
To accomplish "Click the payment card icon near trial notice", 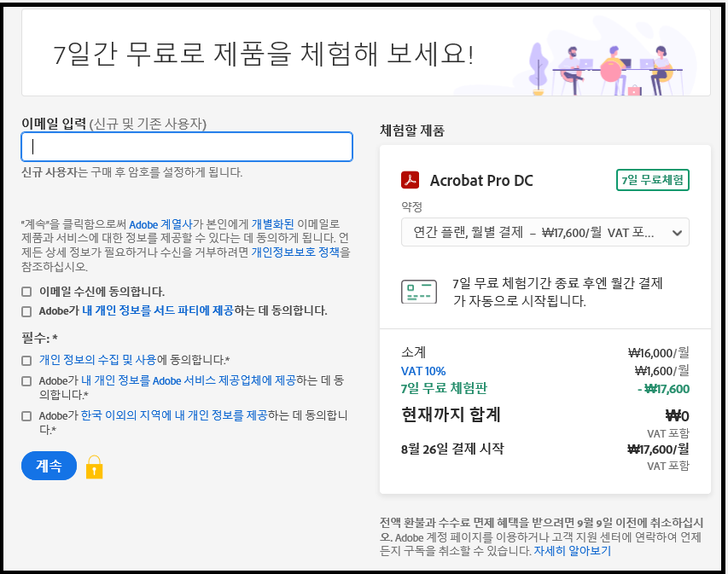I will coord(419,292).
